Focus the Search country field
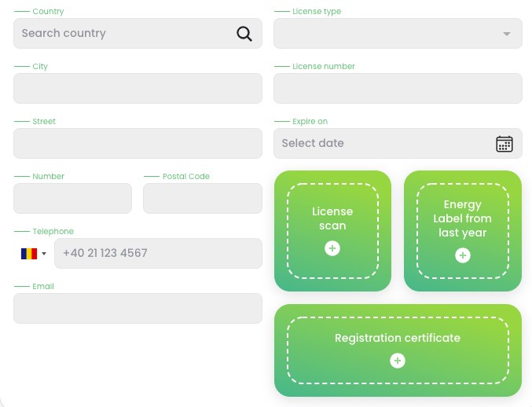532x407 pixels. (138, 34)
